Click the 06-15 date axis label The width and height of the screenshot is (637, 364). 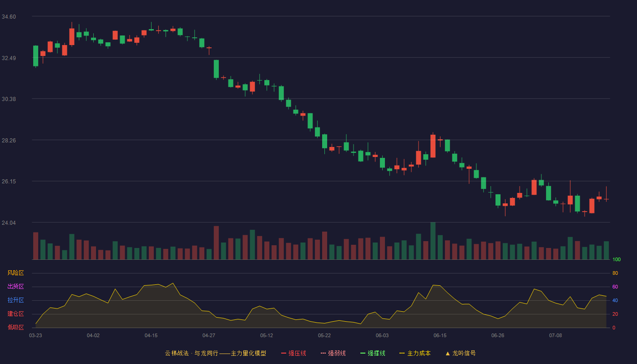click(440, 335)
